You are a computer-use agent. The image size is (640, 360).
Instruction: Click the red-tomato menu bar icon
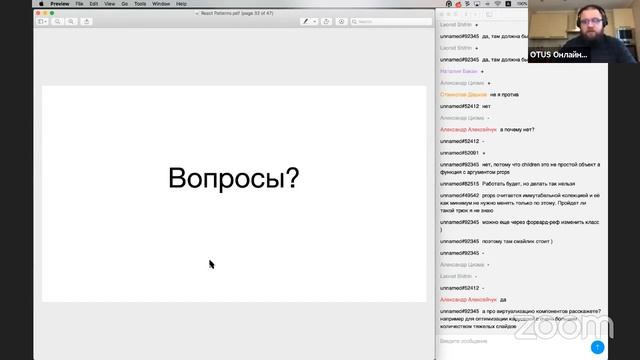458,4
